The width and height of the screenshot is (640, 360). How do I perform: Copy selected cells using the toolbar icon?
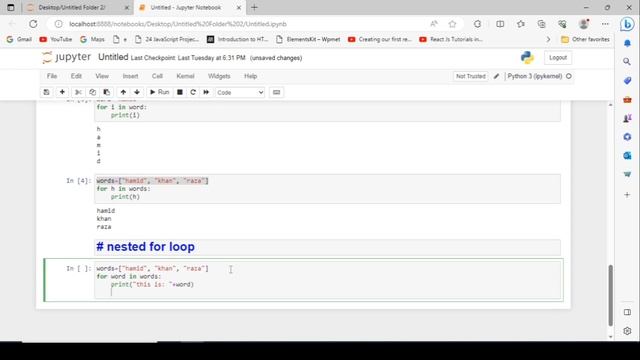pyautogui.click(x=92, y=92)
